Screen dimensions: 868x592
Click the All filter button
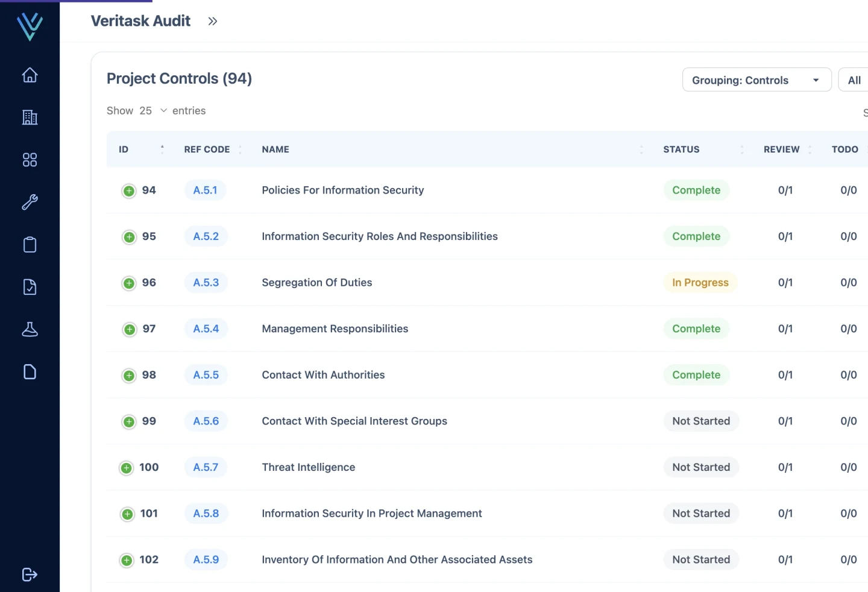pos(854,80)
